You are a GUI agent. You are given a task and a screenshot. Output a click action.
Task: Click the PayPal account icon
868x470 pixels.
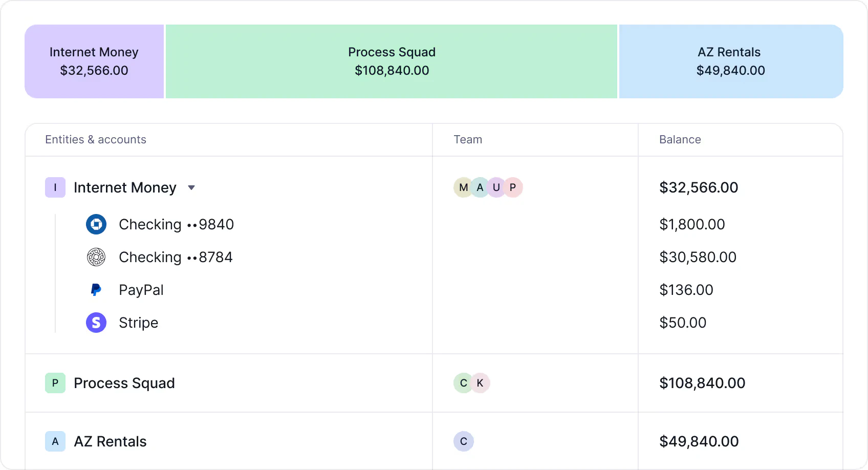96,289
